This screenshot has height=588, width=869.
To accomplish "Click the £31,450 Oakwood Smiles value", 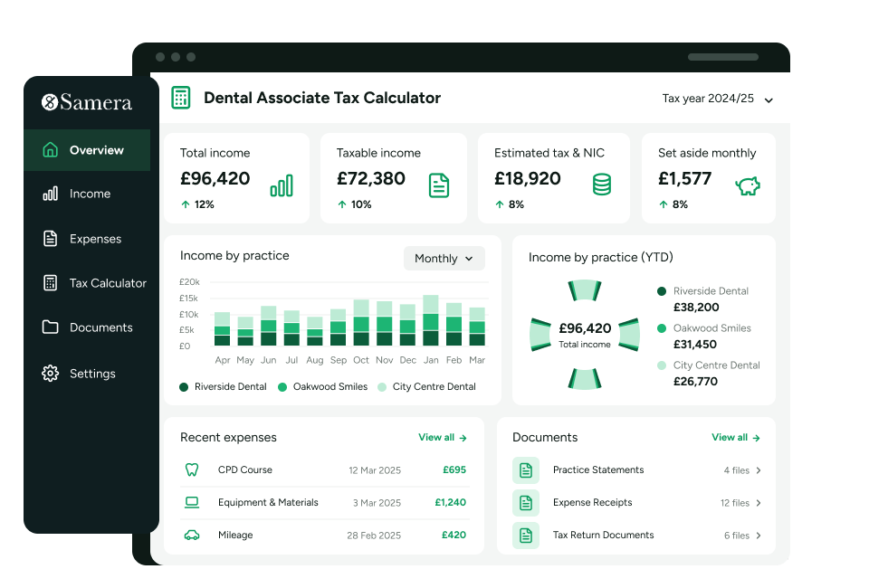I will [x=695, y=345].
